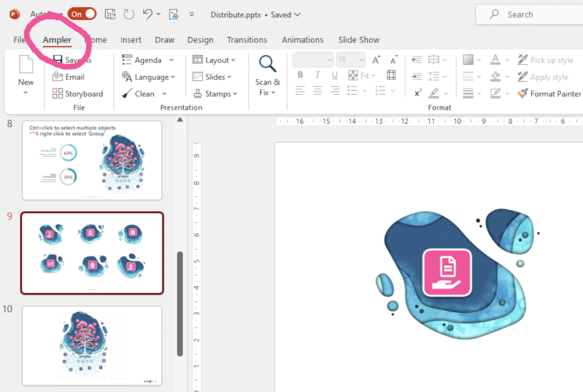The width and height of the screenshot is (583, 392).
Task: Toggle bold formatting
Action: [x=300, y=75]
